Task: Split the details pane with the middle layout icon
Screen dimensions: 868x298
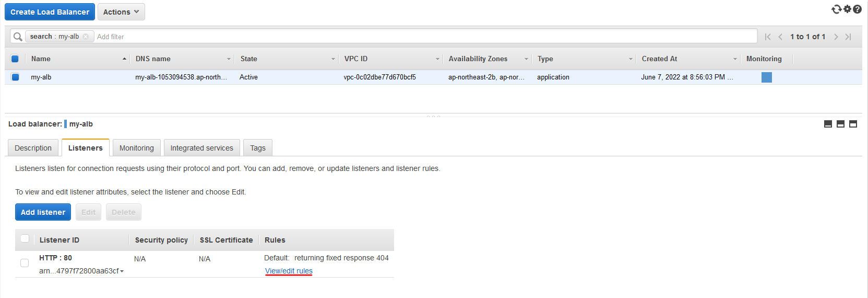Action: (840, 124)
